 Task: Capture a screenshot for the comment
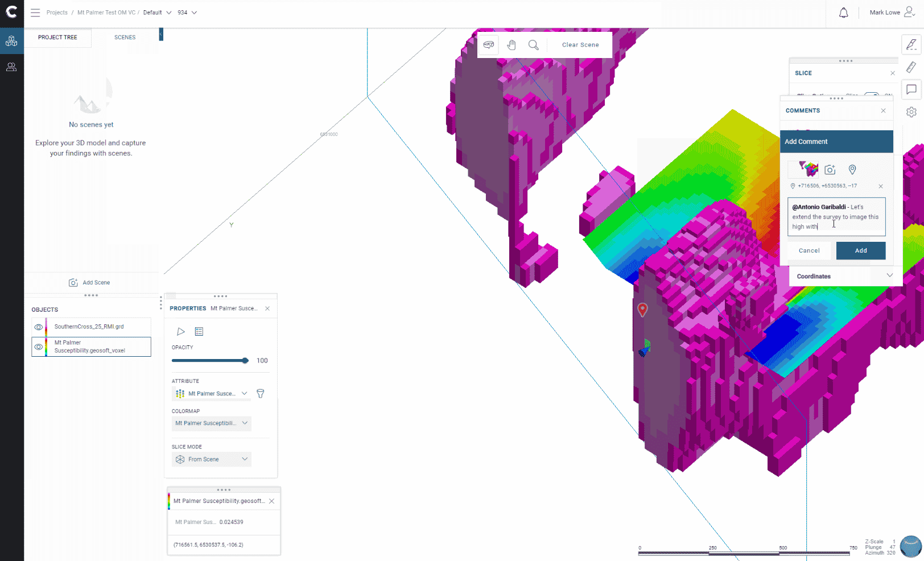click(830, 170)
